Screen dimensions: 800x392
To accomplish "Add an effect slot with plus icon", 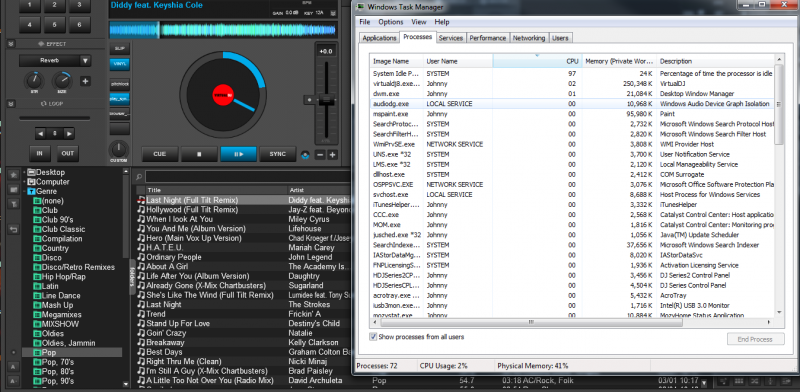I will (85, 81).
